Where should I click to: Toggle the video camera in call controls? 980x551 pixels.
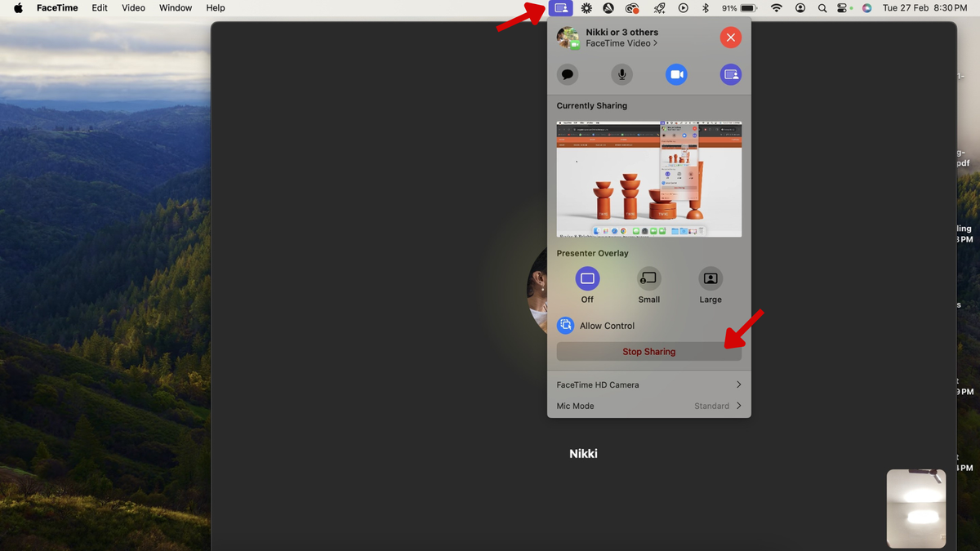tap(676, 74)
